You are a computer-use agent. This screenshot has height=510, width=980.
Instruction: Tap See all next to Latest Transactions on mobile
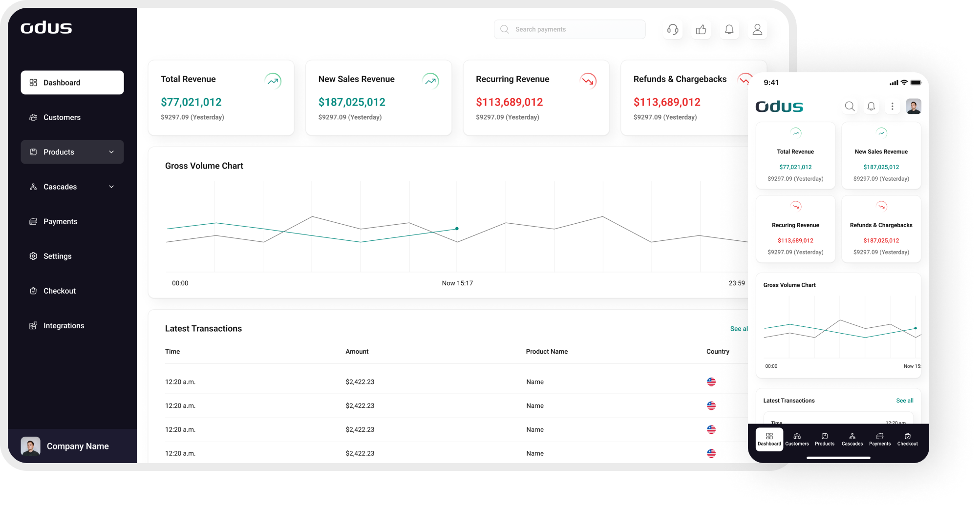point(905,400)
